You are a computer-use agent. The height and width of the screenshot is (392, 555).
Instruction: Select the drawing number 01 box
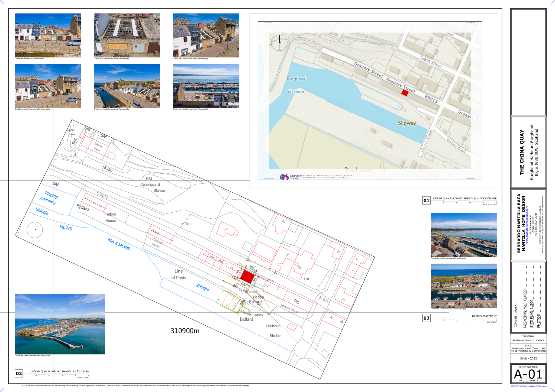click(426, 200)
